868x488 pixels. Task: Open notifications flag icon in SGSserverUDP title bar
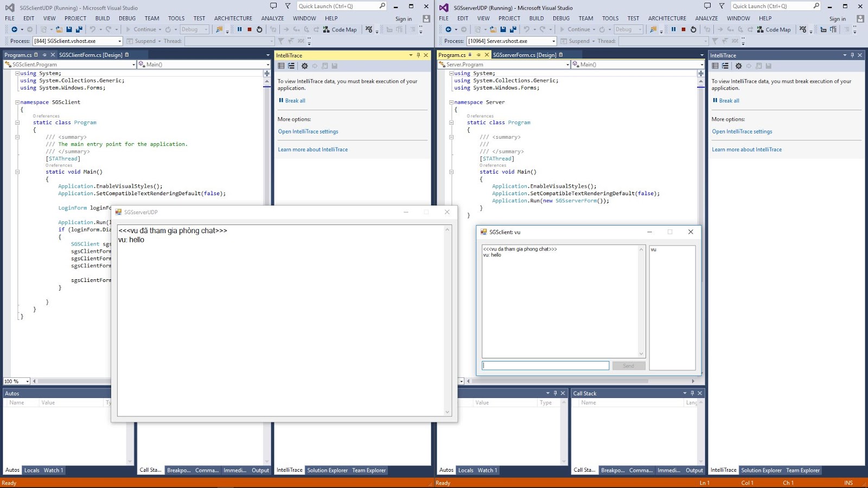point(722,6)
